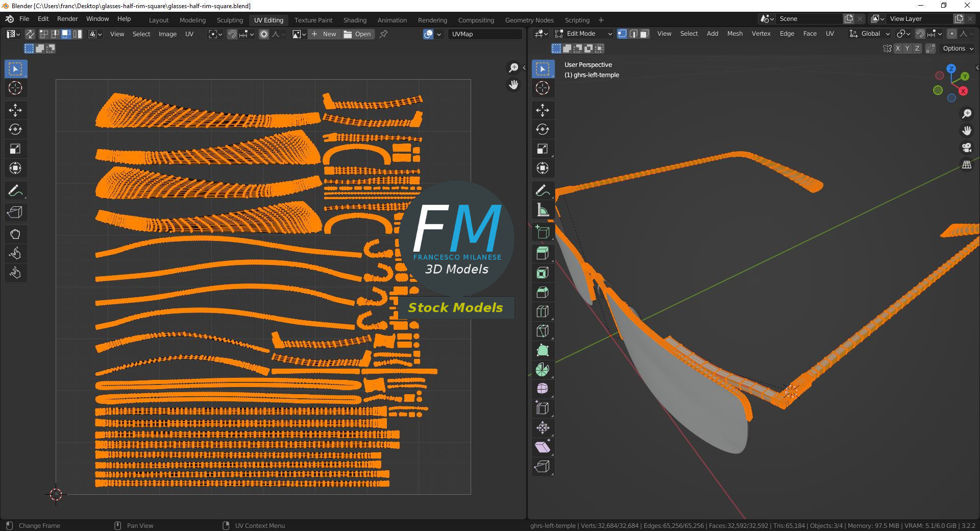Image resolution: width=980 pixels, height=531 pixels.
Task: Activate the Spin tool
Action: point(543,370)
